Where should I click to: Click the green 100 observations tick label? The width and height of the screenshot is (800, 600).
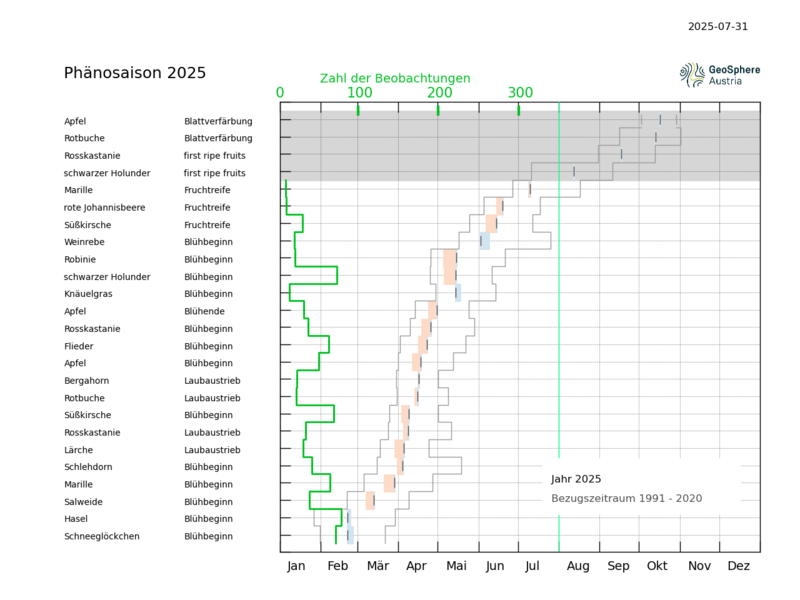tap(360, 92)
